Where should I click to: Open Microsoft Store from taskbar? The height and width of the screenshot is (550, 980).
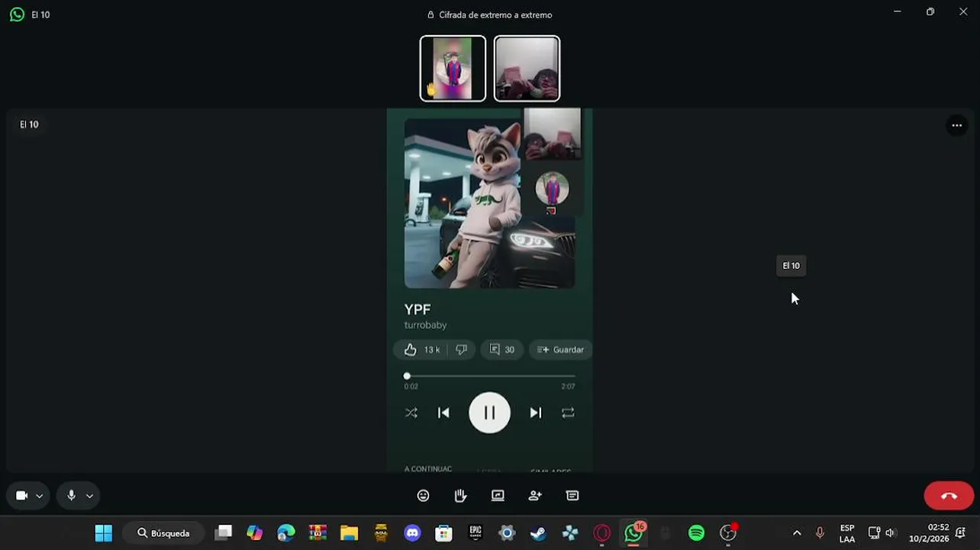[x=443, y=533]
